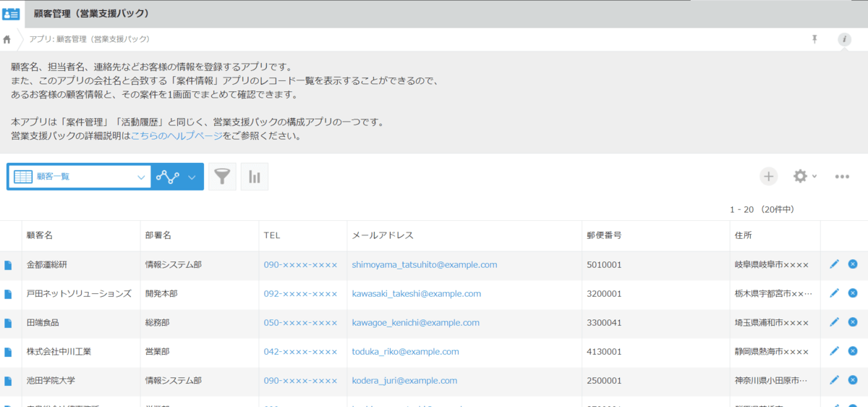Click email shimoyama_tatsuhito@example.com
This screenshot has width=868, height=407.
pos(425,264)
